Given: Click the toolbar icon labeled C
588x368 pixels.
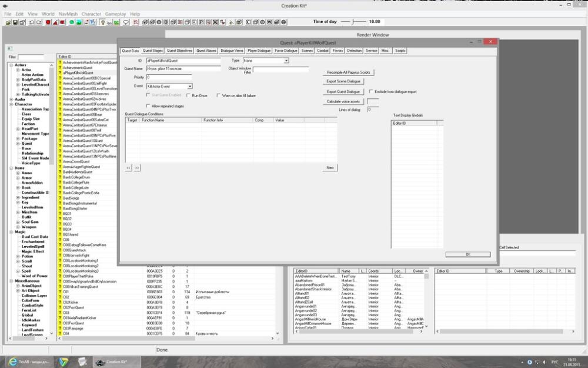Looking at the screenshot, I should tap(248, 22).
